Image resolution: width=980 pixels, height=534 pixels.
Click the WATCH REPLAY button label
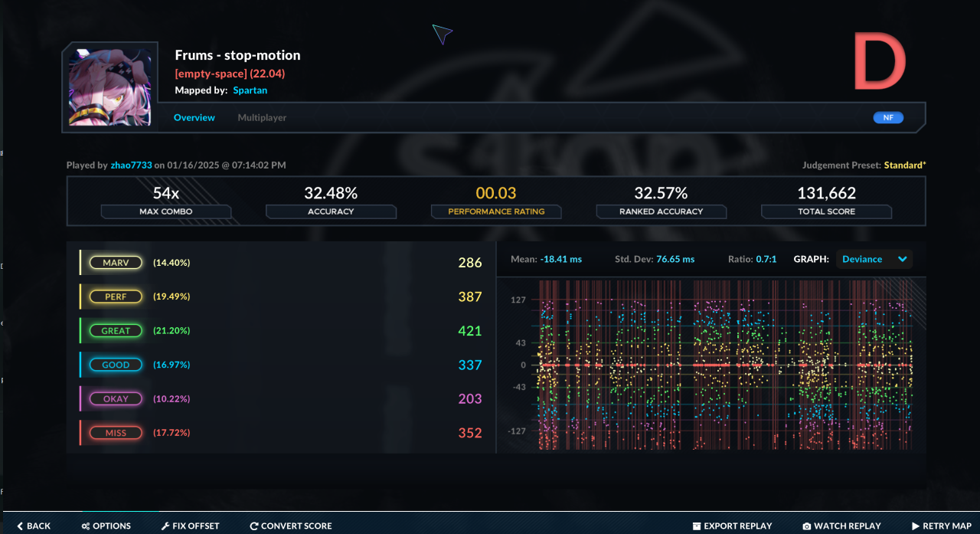click(x=848, y=526)
